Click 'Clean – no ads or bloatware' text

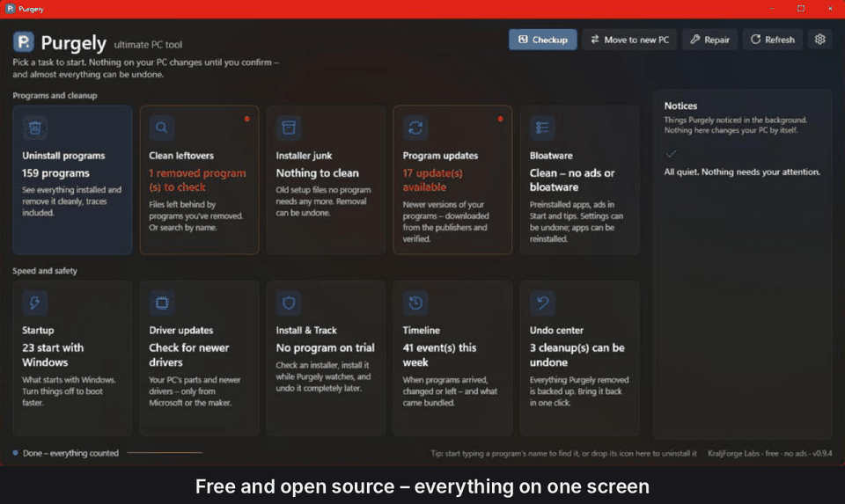point(572,179)
